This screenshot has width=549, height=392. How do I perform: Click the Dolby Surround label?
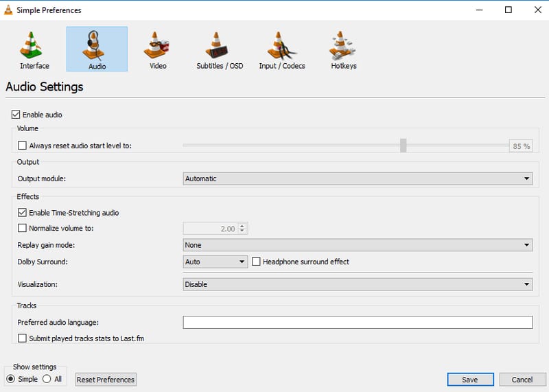tap(43, 262)
